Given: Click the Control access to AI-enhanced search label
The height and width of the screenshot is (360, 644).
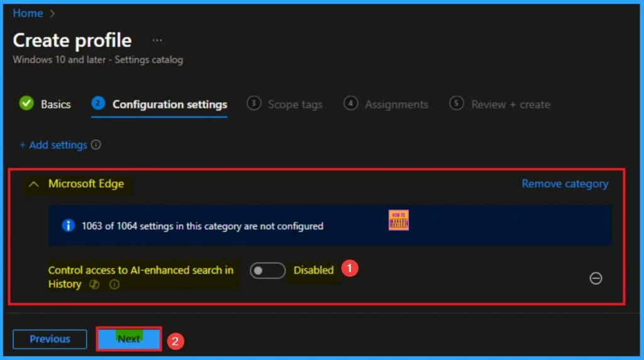Looking at the screenshot, I should point(141,277).
